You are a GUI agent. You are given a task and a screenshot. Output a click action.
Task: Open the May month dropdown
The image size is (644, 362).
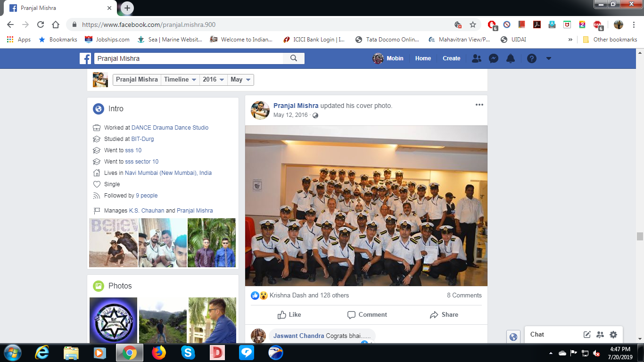click(240, 80)
